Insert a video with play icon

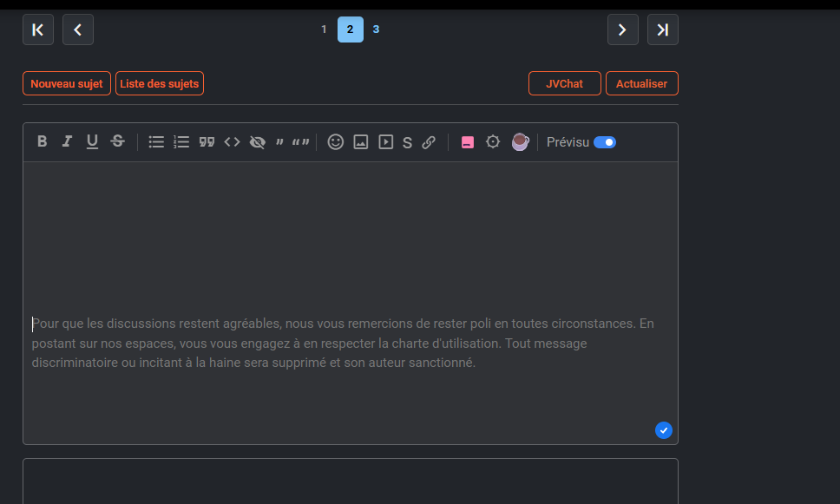pos(385,142)
